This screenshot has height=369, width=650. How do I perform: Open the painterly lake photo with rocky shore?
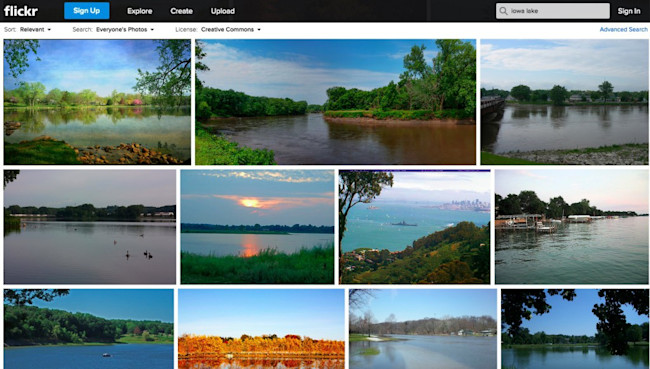[97, 102]
